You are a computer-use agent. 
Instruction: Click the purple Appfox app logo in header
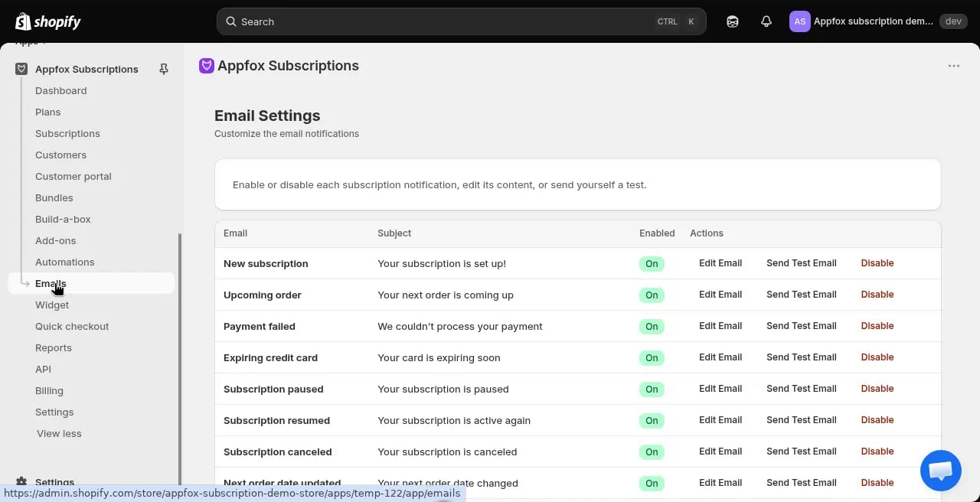(206, 66)
